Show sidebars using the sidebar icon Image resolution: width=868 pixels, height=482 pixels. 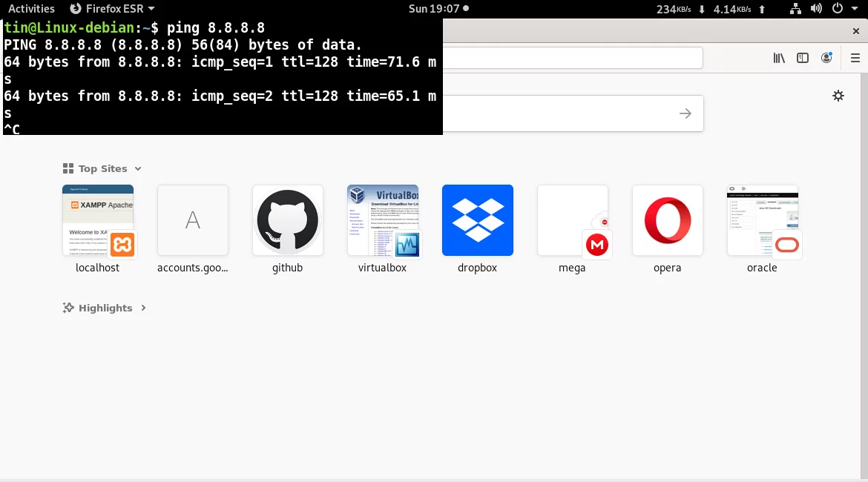[x=803, y=58]
